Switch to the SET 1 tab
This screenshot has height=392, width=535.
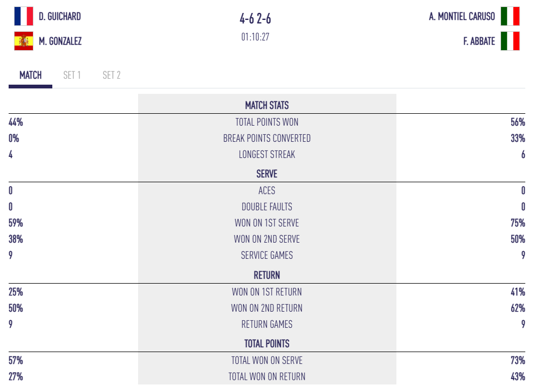pyautogui.click(x=72, y=75)
